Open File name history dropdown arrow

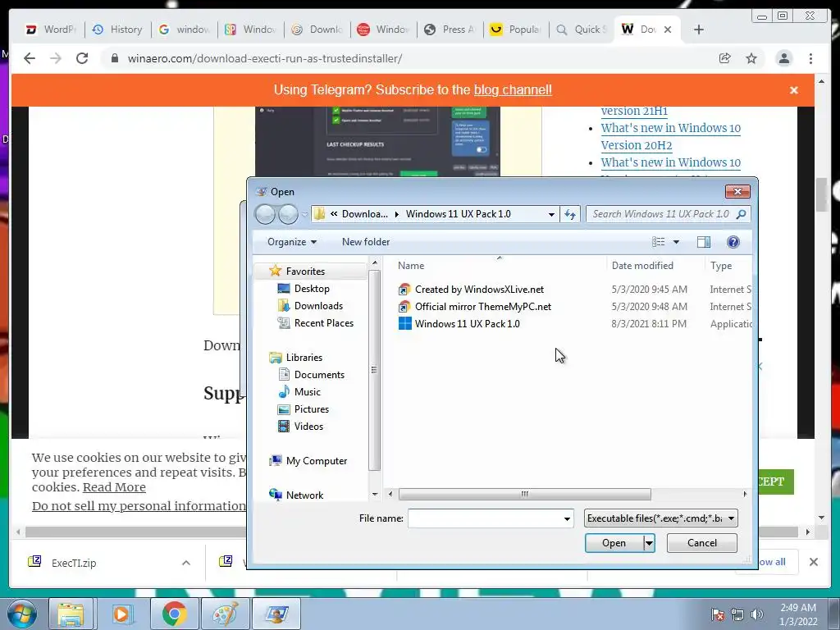coord(567,518)
